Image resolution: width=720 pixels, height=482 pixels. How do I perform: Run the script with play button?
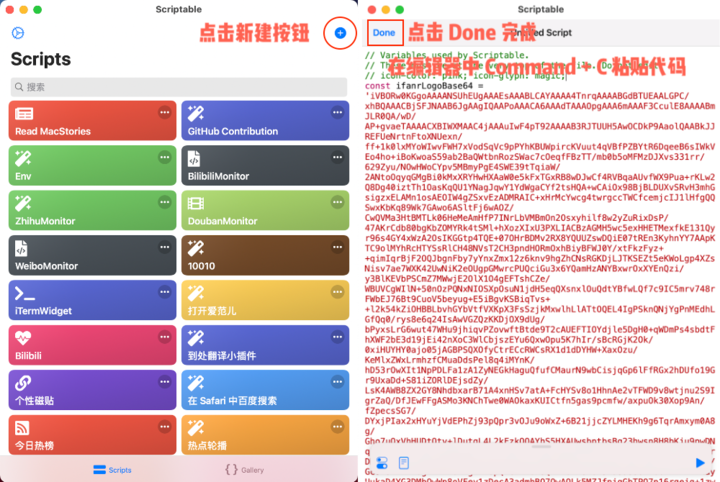pyautogui.click(x=700, y=463)
